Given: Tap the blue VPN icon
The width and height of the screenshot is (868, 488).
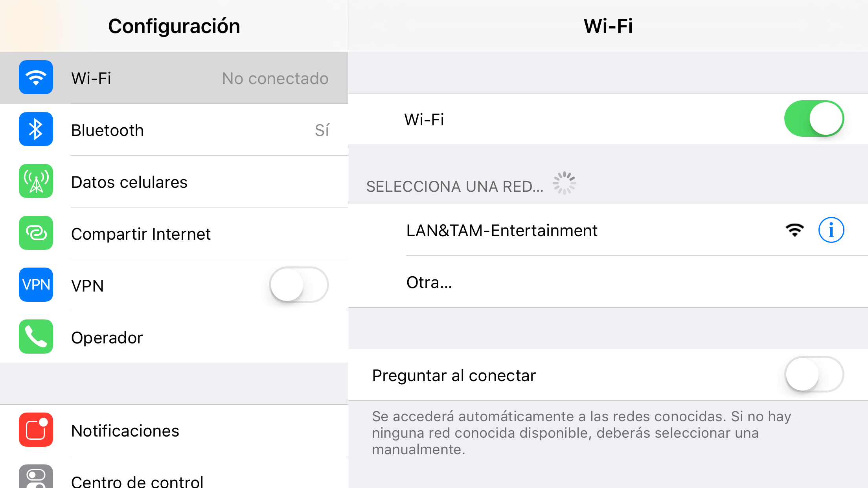Looking at the screenshot, I should coord(36,285).
